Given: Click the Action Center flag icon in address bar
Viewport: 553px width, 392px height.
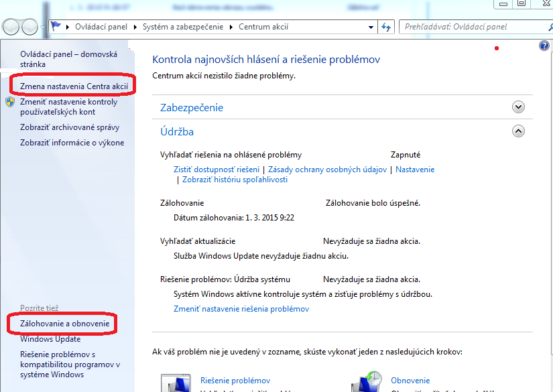Looking at the screenshot, I should [56, 26].
